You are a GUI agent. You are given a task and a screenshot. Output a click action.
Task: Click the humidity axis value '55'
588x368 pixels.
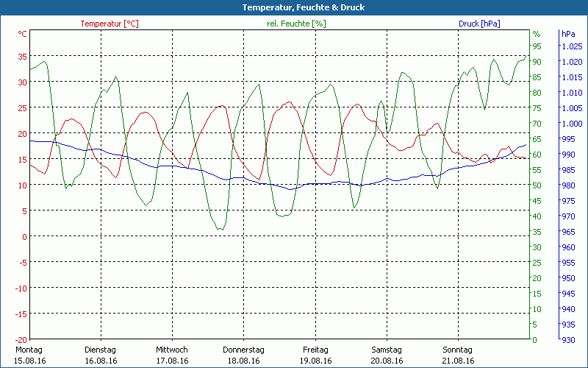tap(537, 170)
